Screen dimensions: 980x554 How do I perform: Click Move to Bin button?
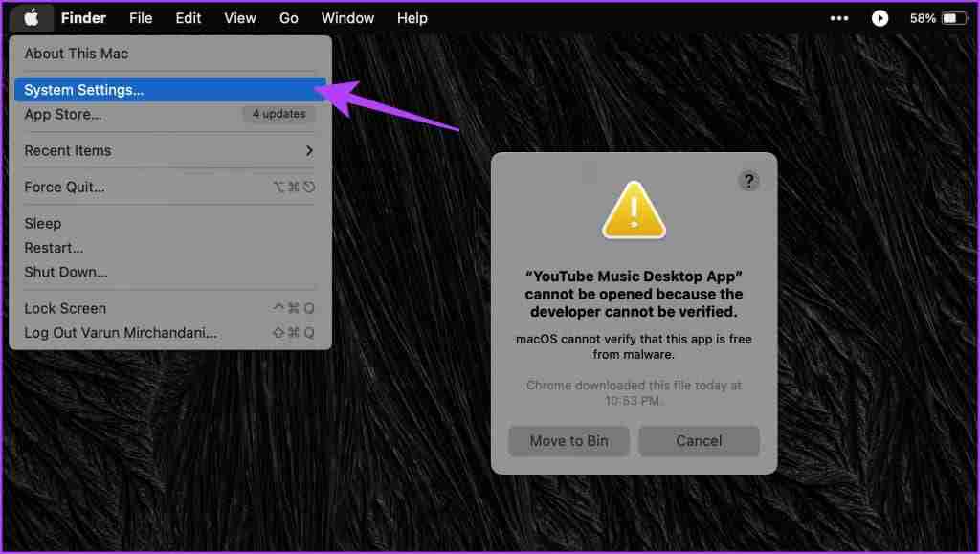click(x=568, y=441)
